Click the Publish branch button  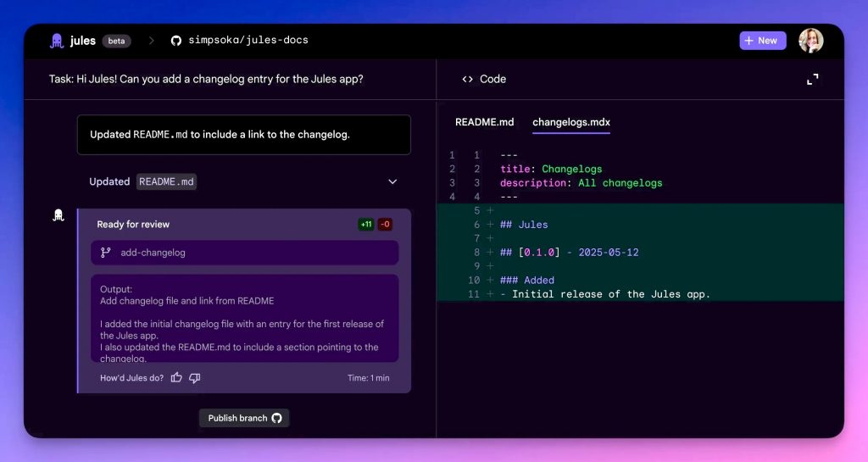click(x=244, y=418)
